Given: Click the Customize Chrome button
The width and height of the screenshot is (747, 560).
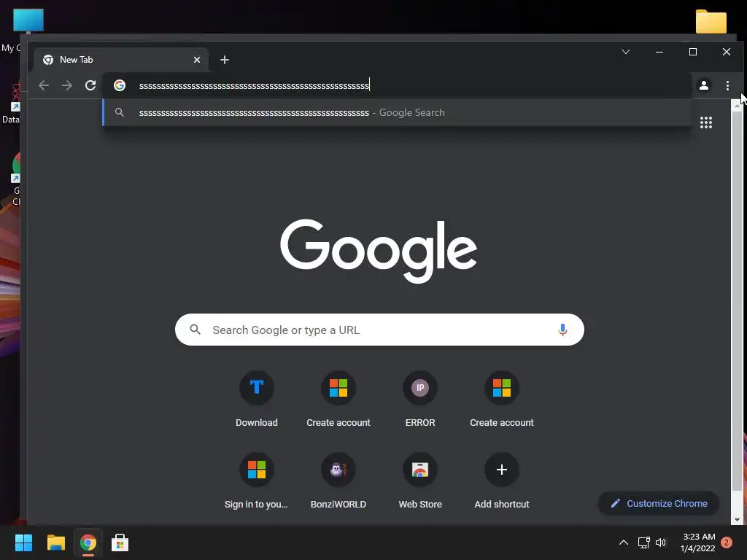Looking at the screenshot, I should [659, 503].
